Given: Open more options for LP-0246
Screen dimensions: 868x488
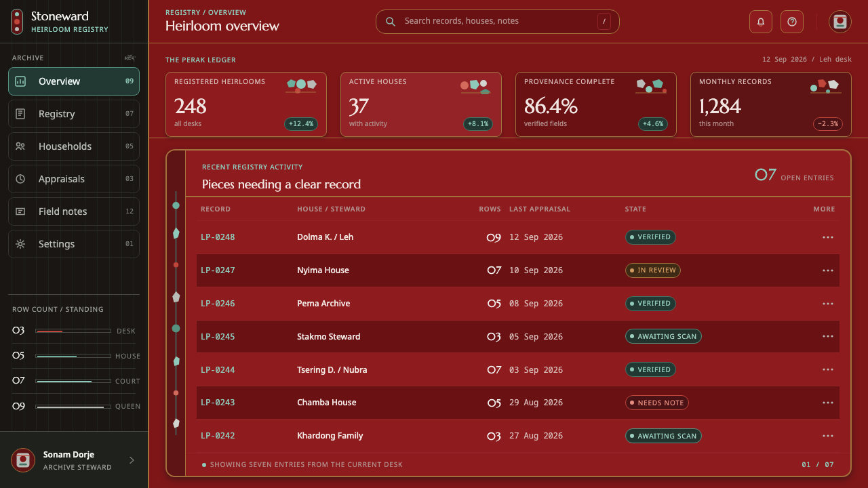Looking at the screenshot, I should click(827, 304).
